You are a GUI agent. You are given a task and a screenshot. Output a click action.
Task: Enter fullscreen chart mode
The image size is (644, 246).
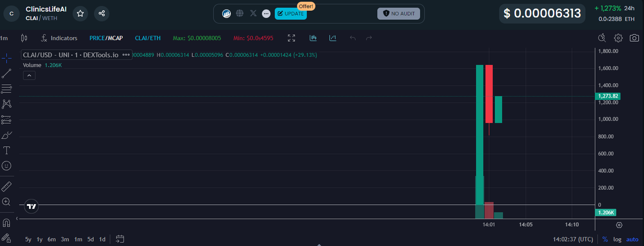291,38
